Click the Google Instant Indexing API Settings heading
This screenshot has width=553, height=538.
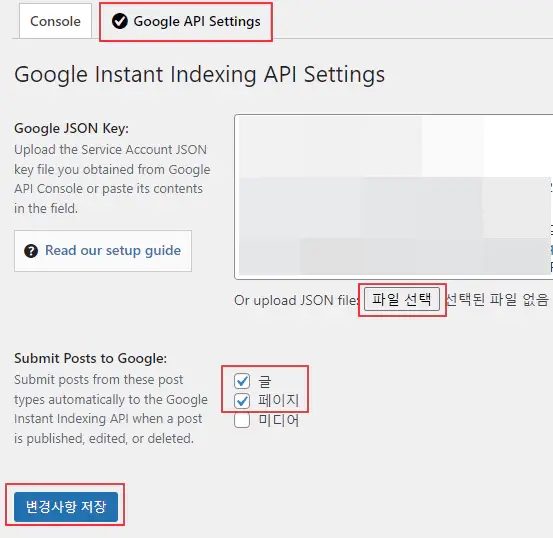pos(200,75)
